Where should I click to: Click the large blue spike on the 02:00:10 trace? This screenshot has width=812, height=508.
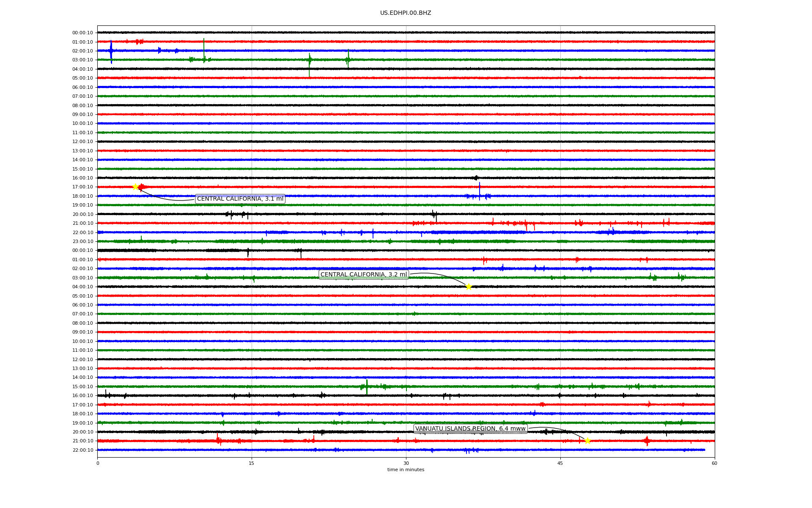(x=111, y=51)
